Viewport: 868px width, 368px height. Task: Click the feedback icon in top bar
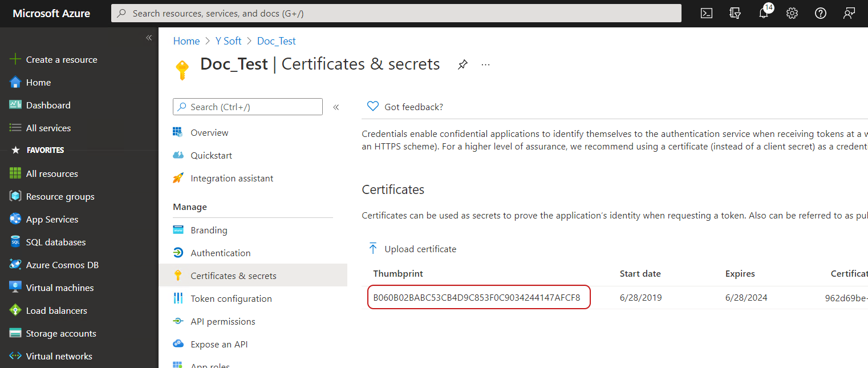click(849, 13)
